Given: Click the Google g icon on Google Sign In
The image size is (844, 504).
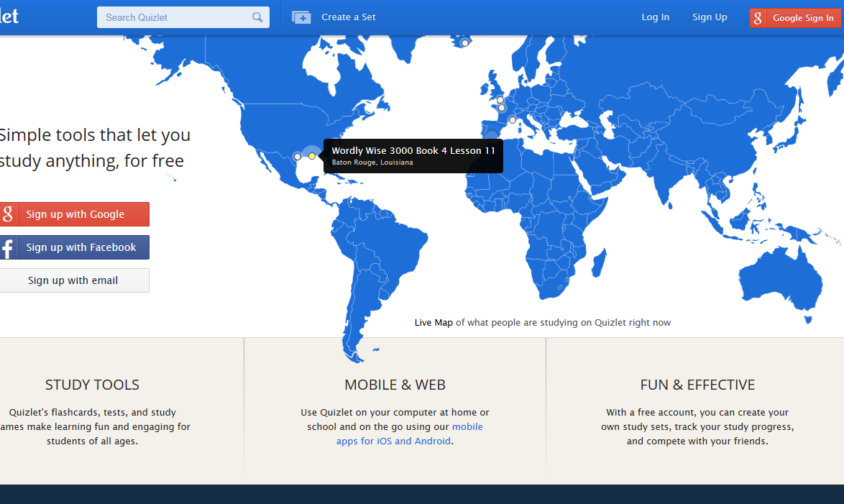Looking at the screenshot, I should 757,17.
